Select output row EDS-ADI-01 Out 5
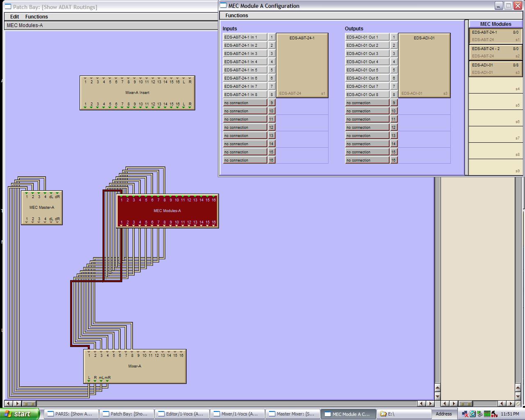 pos(367,70)
